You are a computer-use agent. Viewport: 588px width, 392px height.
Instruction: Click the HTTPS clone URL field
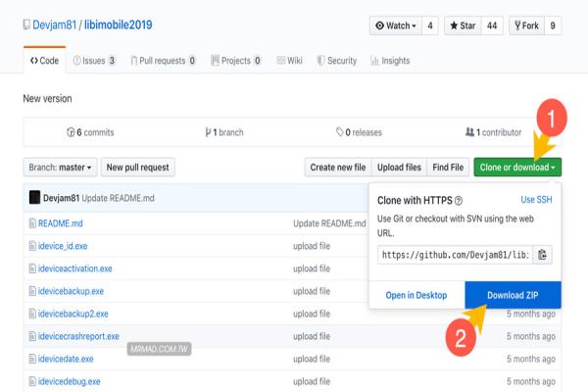point(456,255)
